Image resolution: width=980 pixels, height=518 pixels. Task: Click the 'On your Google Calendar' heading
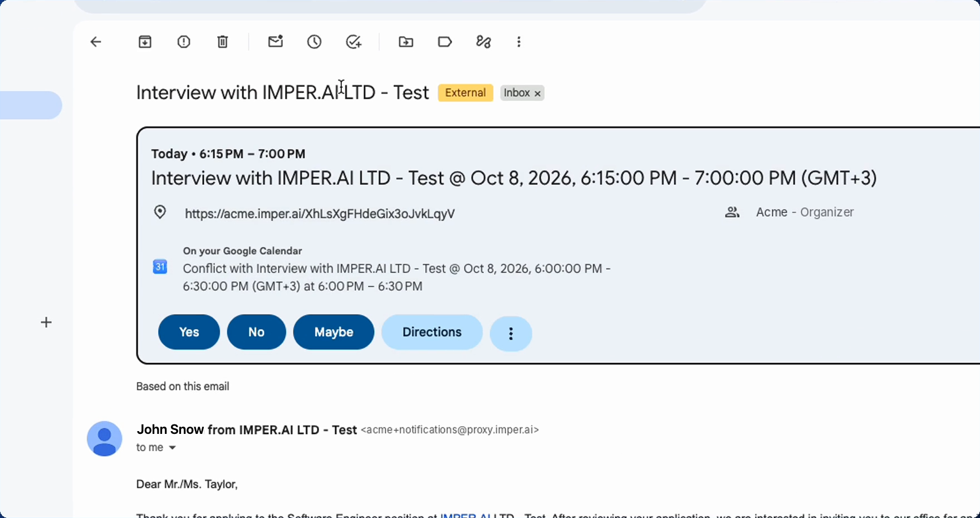coord(243,251)
